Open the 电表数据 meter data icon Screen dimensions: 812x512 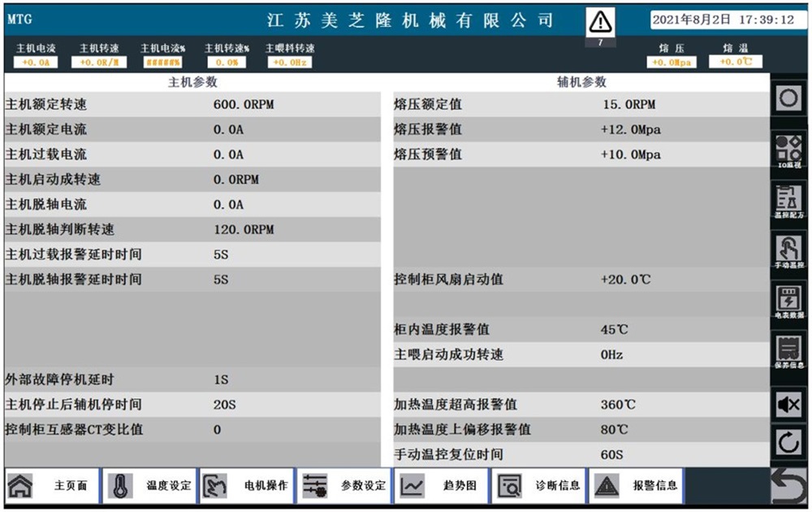point(788,302)
